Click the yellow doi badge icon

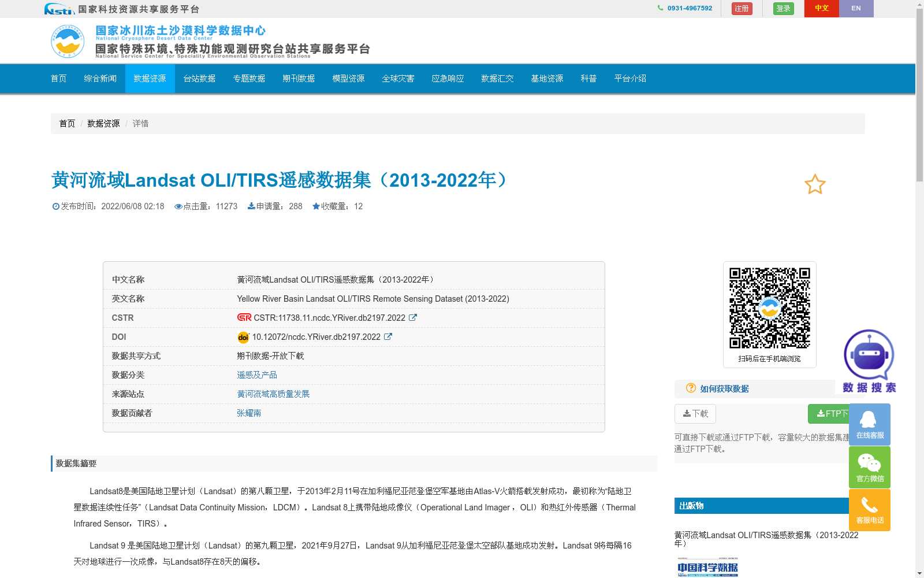pyautogui.click(x=243, y=337)
